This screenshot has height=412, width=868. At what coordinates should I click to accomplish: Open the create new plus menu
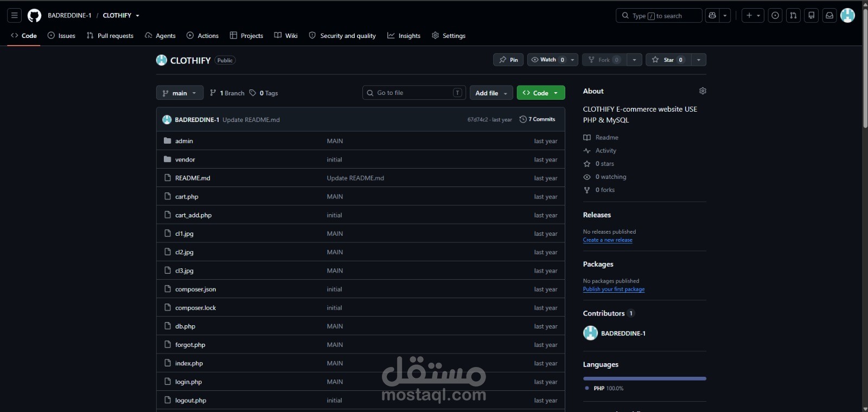pyautogui.click(x=753, y=16)
